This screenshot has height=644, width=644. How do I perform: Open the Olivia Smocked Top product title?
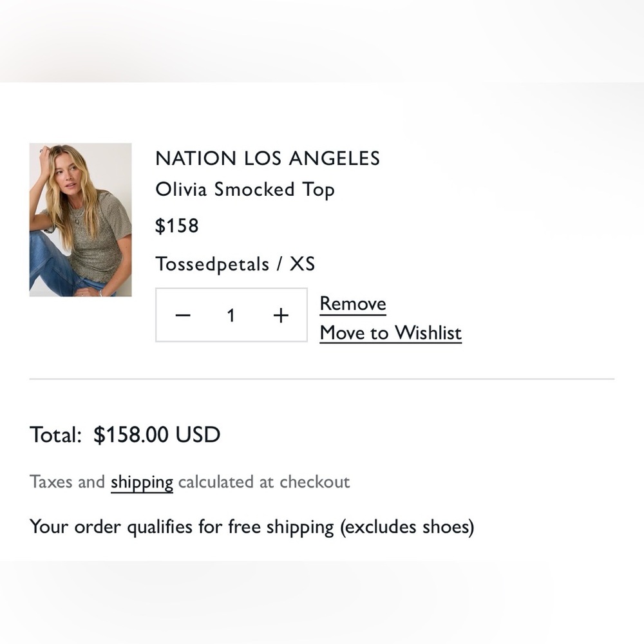click(245, 190)
